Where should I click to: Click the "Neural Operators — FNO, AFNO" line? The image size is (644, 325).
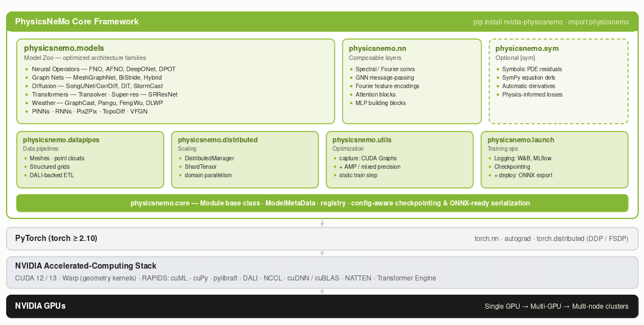click(x=104, y=69)
